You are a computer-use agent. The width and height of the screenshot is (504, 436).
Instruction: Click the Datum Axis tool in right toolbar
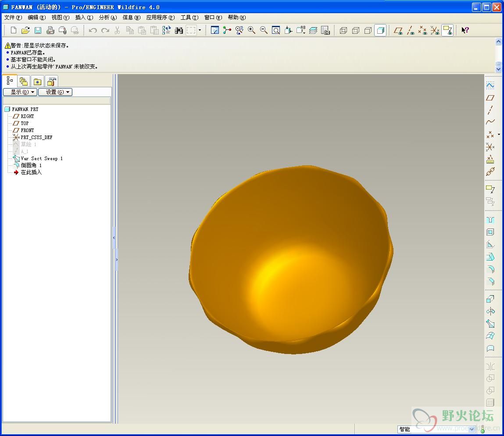(490, 110)
